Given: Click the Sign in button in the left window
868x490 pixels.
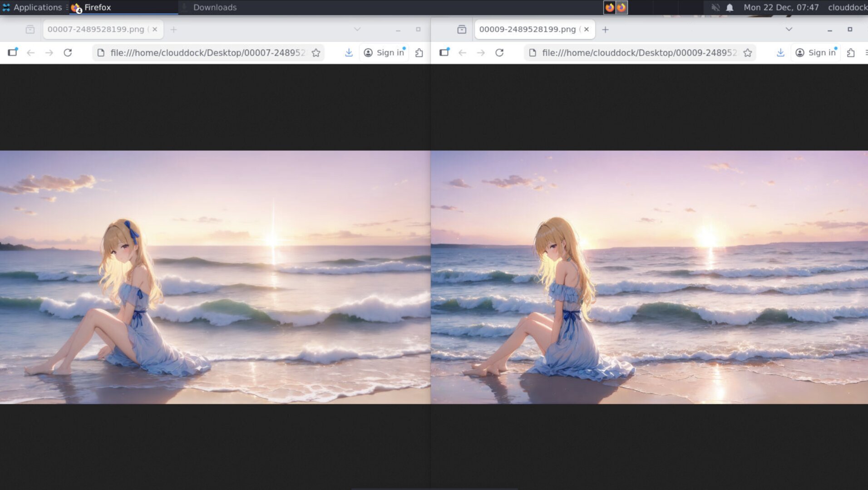Looking at the screenshot, I should tap(384, 52).
